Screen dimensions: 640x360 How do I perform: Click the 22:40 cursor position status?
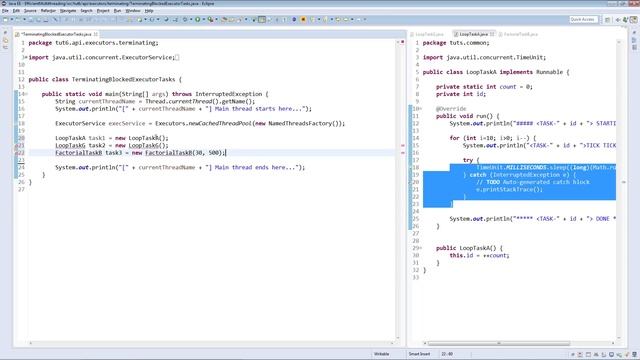(x=447, y=354)
